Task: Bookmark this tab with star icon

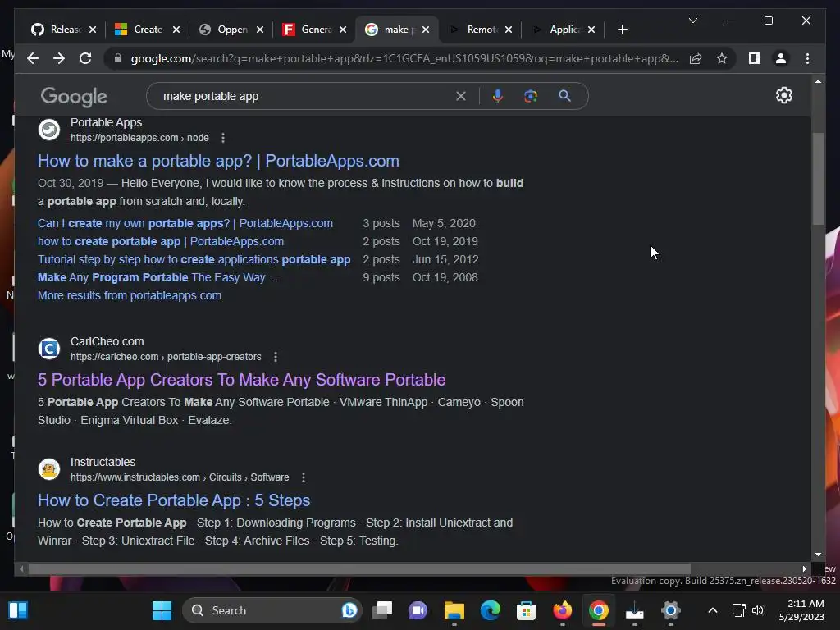Action: (x=722, y=58)
